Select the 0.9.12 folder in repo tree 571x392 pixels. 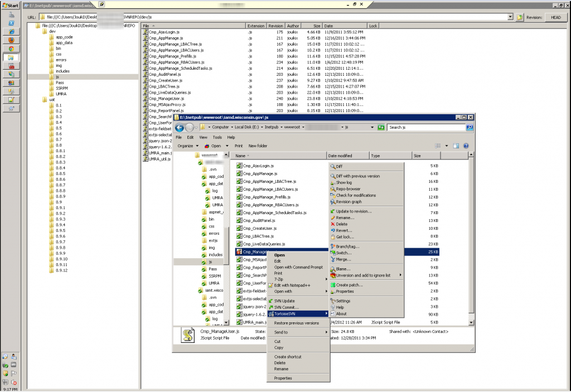tap(61, 270)
